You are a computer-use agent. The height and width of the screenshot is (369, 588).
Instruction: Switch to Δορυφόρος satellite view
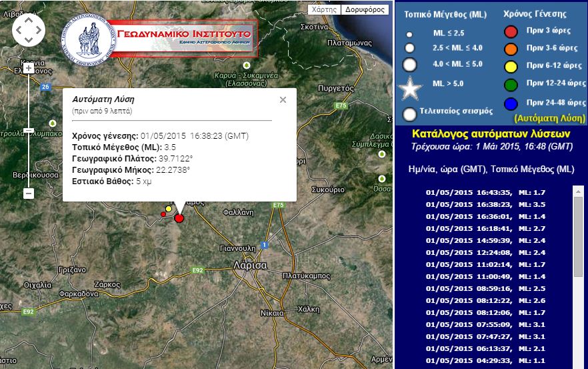(x=364, y=10)
